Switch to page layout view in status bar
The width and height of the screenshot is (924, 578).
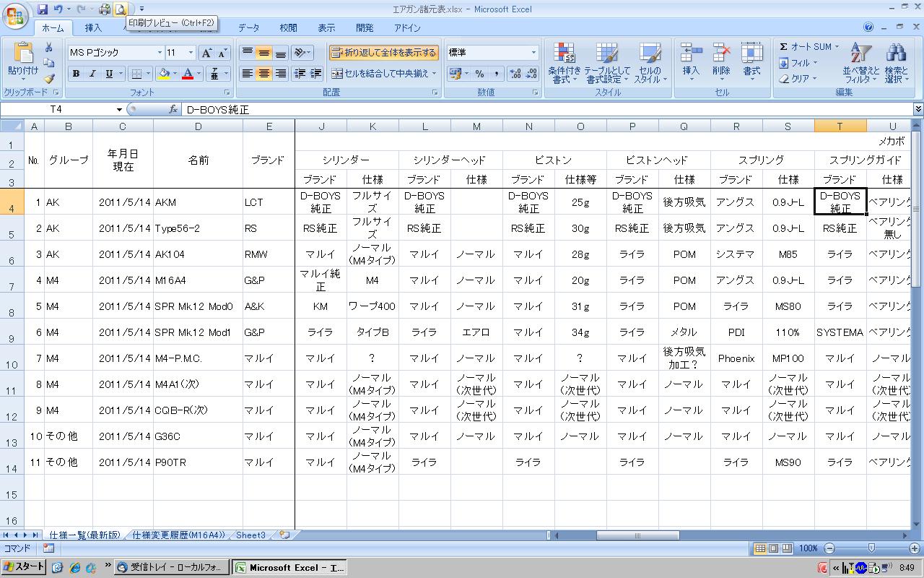pos(774,548)
